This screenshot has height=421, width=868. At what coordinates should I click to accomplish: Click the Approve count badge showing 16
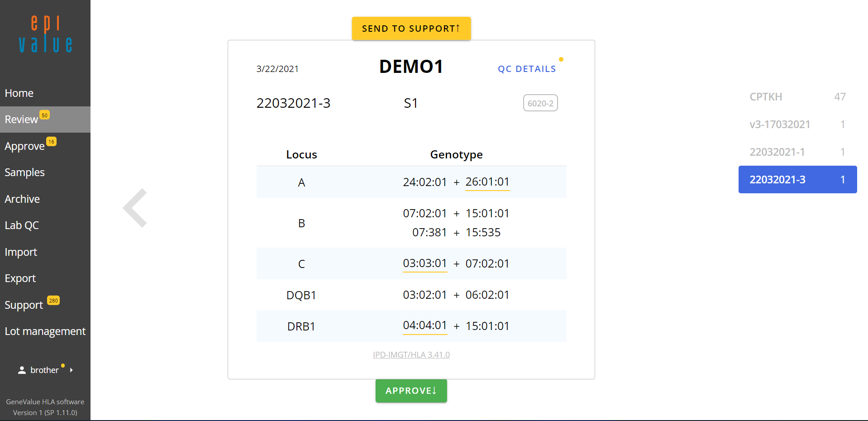coord(52,142)
